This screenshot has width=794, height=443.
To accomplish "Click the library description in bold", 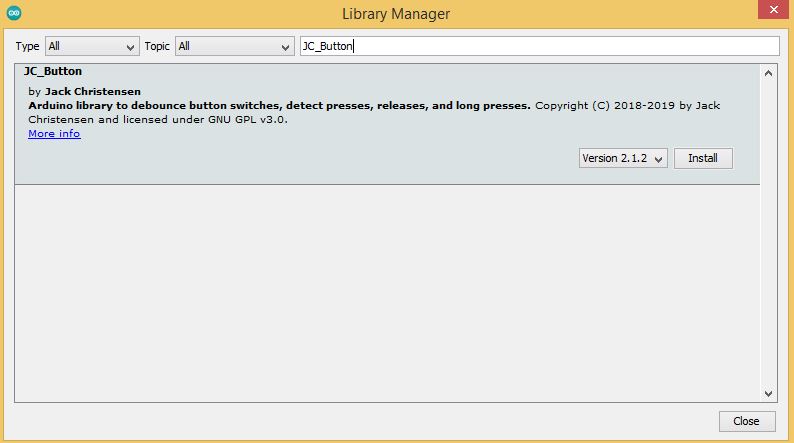I will [x=279, y=105].
